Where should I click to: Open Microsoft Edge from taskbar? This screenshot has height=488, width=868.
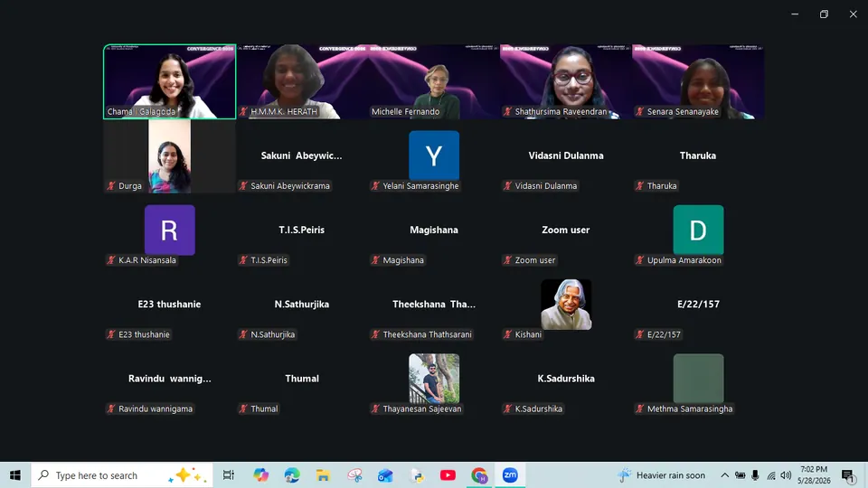pos(292,475)
